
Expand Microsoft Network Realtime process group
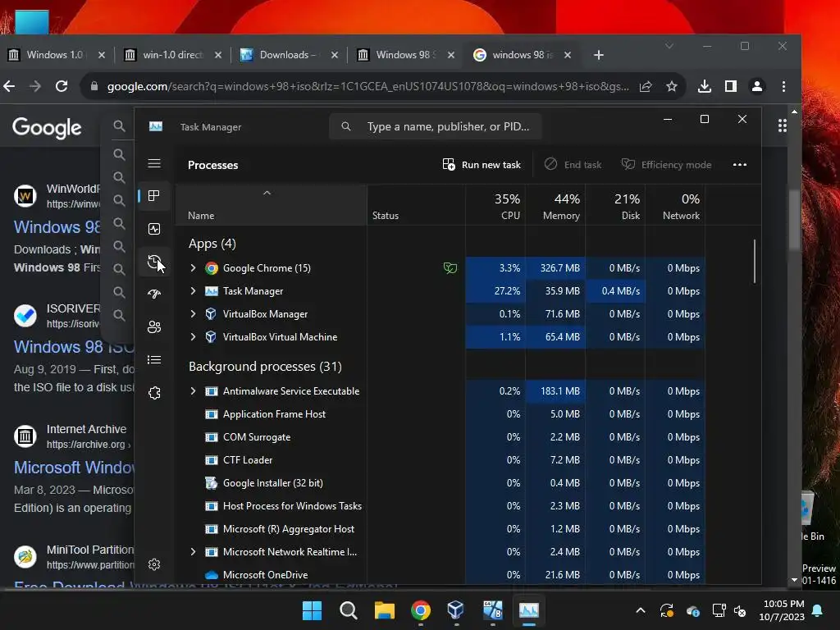point(194,552)
